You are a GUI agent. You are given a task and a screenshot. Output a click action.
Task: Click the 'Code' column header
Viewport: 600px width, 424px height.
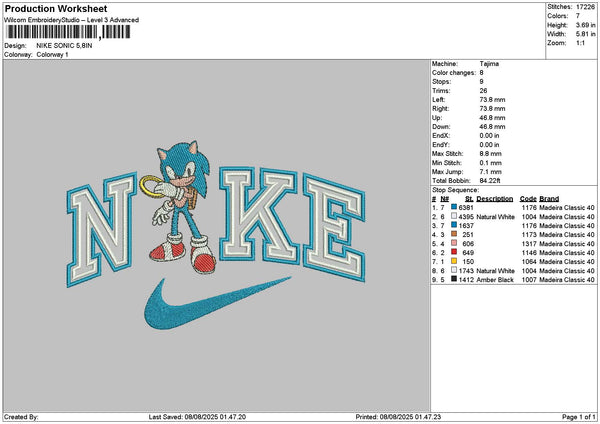528,199
